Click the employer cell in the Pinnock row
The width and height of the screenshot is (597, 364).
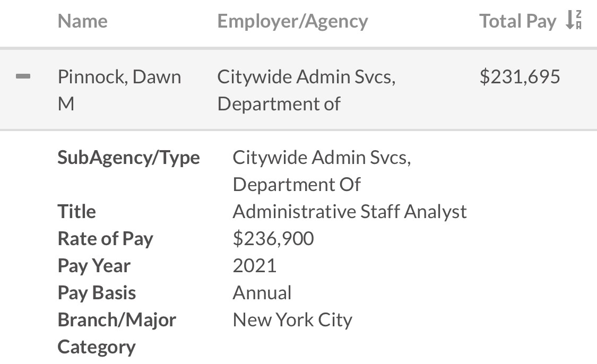tap(306, 90)
